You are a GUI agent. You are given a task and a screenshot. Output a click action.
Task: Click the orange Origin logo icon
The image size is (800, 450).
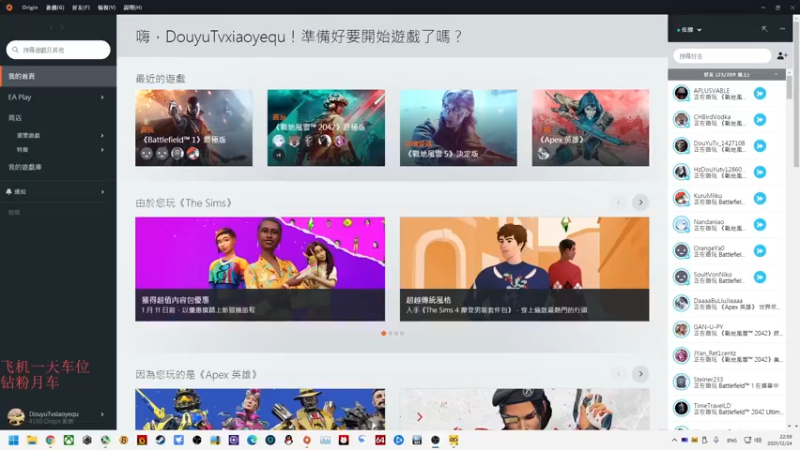click(x=9, y=7)
